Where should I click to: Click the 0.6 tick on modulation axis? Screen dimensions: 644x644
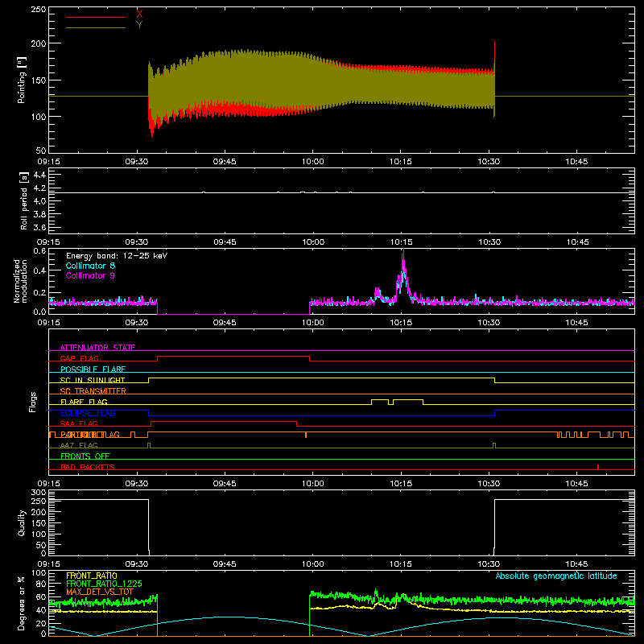coord(39,251)
